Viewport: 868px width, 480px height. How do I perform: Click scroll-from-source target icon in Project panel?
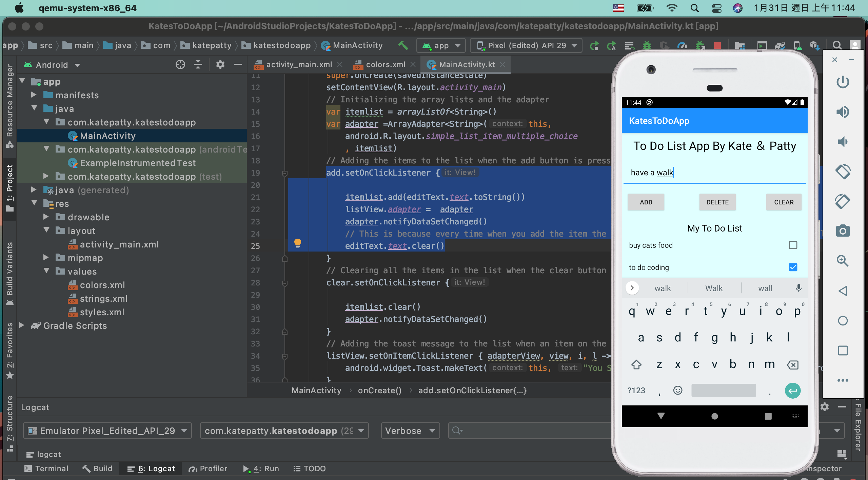[x=180, y=64]
